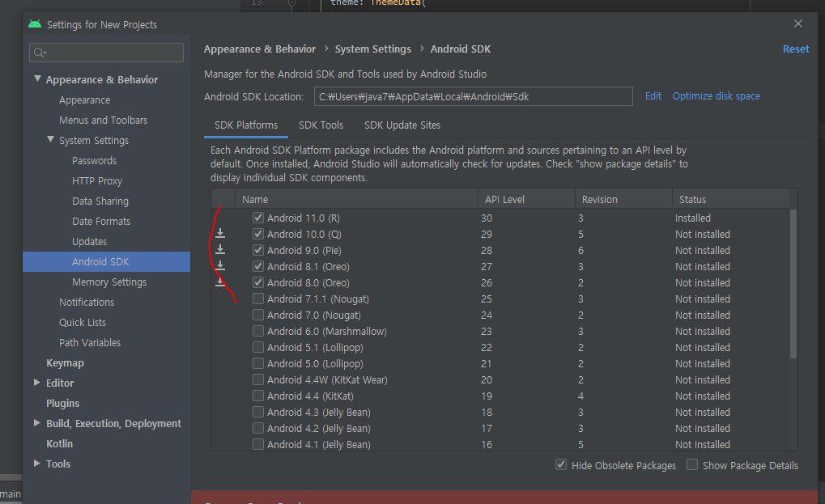Screen dimensions: 825x504
Task: Open Data Sharing settings
Action: click(x=100, y=201)
